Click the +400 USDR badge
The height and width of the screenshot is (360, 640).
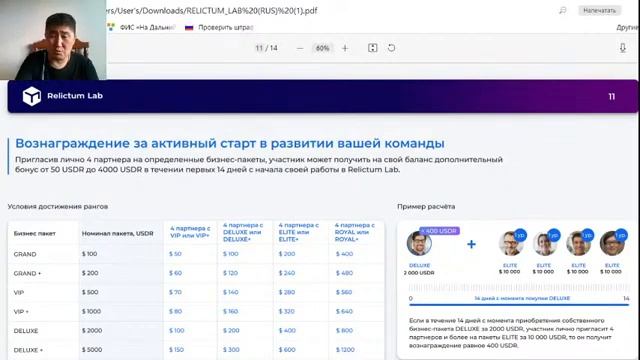tap(439, 231)
